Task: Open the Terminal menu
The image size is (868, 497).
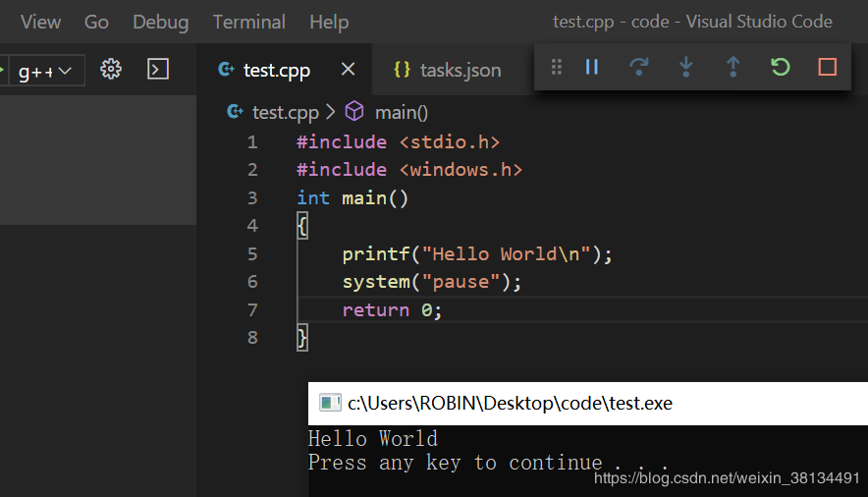Action: (248, 22)
